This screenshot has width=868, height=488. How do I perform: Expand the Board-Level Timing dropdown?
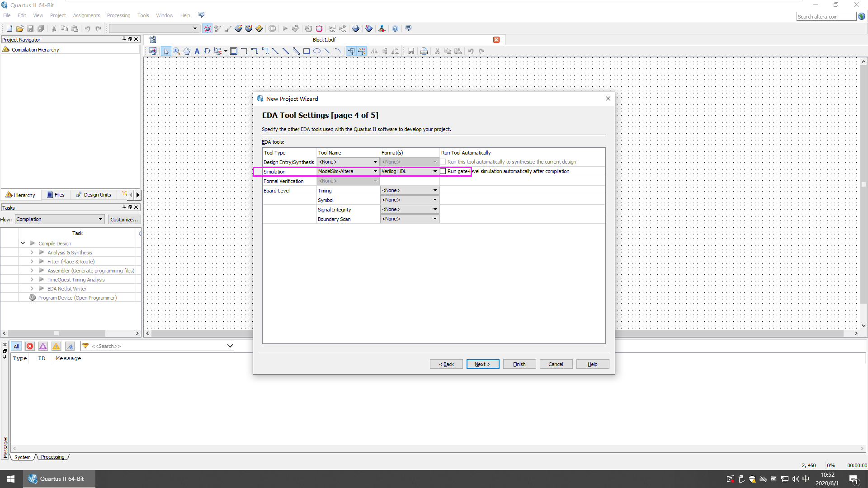(434, 189)
